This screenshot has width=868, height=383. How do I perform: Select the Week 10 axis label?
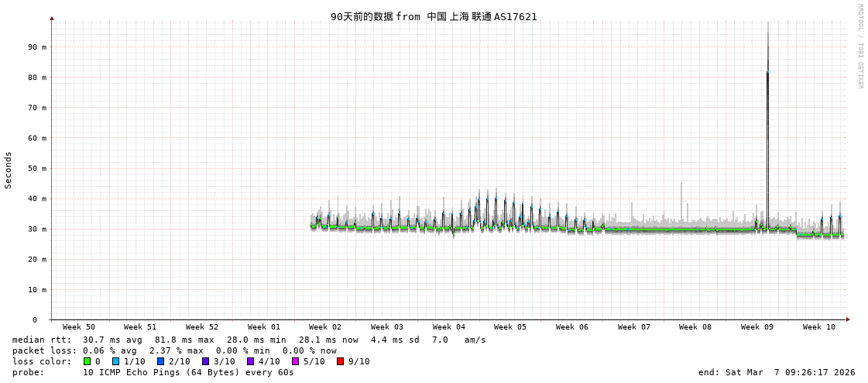coord(818,327)
